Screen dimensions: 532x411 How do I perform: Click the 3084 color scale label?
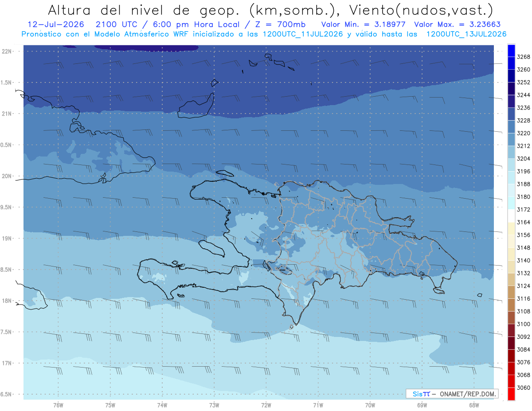(x=524, y=349)
